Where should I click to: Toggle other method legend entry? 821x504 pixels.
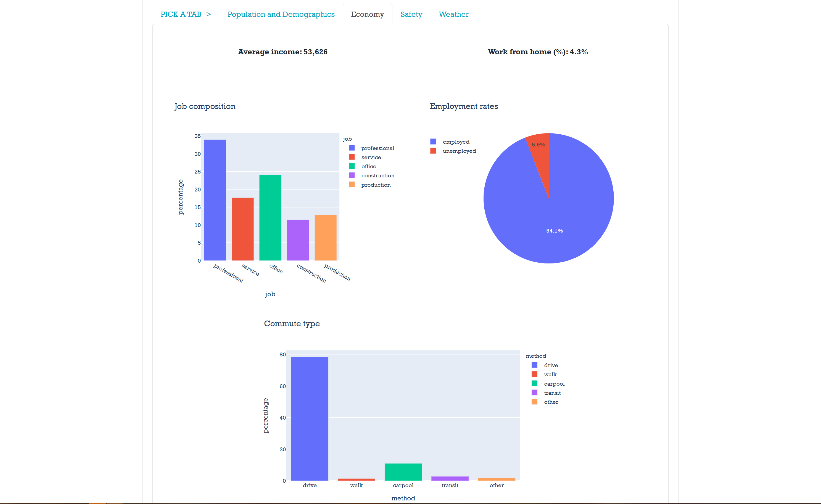click(x=550, y=402)
